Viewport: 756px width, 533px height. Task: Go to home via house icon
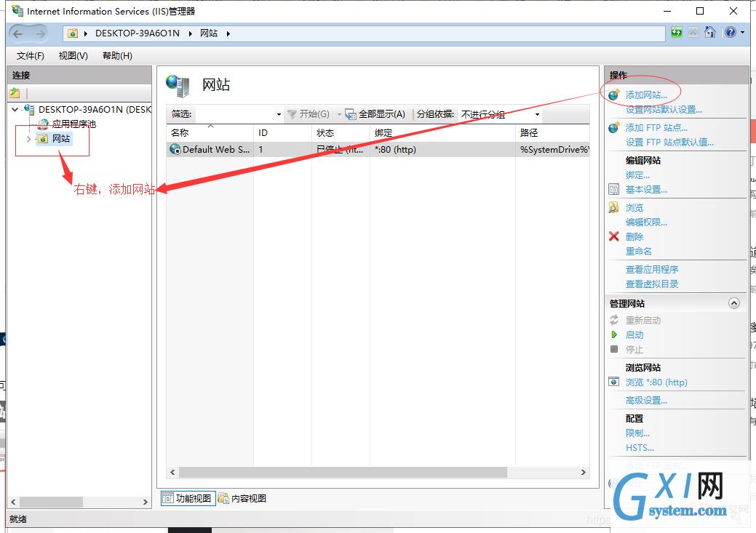709,32
